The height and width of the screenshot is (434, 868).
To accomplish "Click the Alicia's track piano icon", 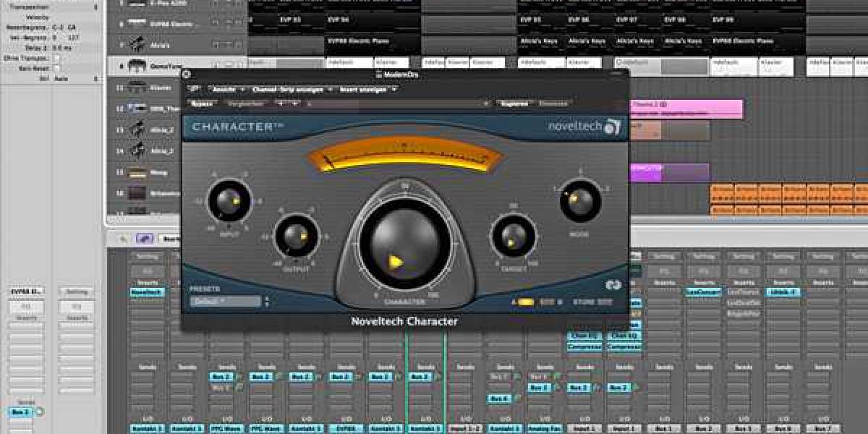I will click(136, 44).
